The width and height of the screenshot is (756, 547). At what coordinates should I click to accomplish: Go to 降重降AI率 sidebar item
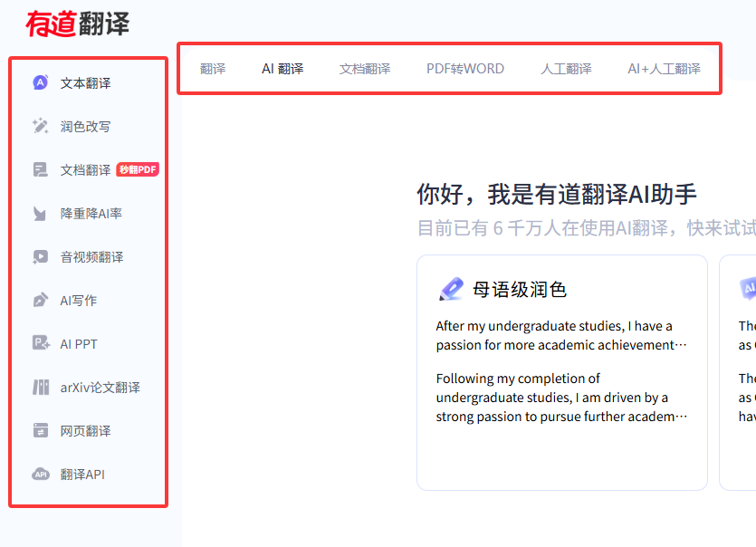(x=91, y=213)
